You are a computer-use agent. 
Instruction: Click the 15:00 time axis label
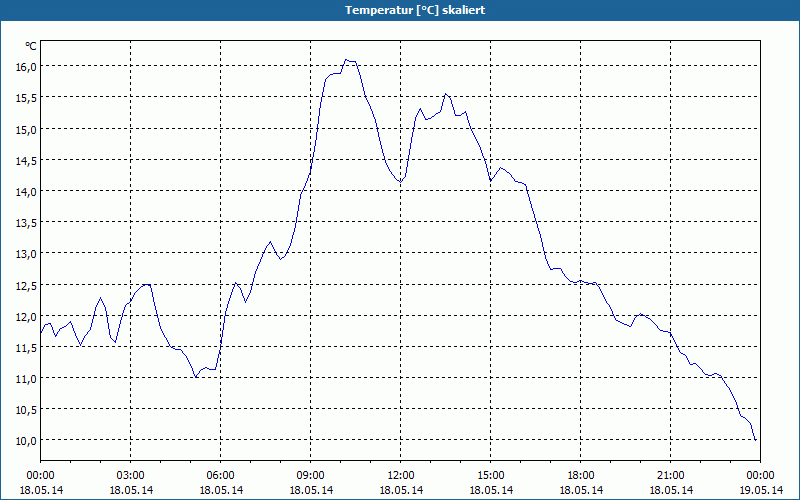491,476
